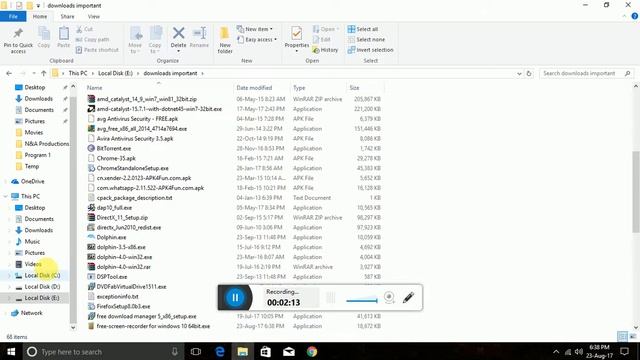Screen dimensions: 640x360
Task: Click the webcam icon in recorder bar
Action: pos(389,297)
